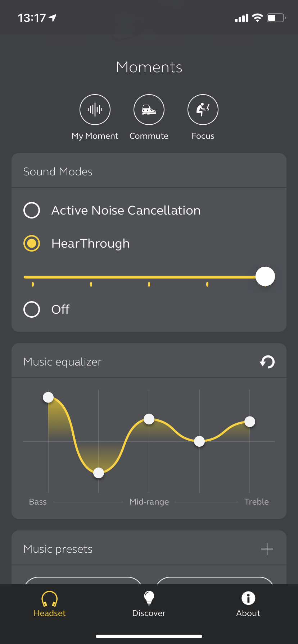Tap the My Moment waveform icon
This screenshot has width=298, height=644.
95,110
